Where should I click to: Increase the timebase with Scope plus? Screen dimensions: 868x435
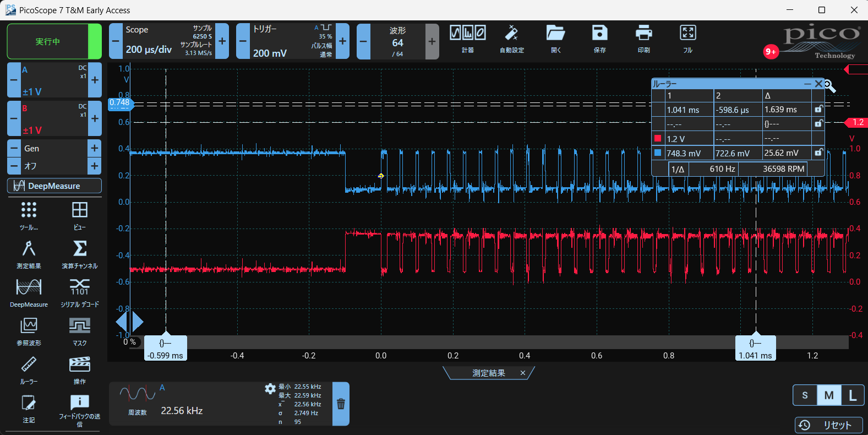coord(222,41)
